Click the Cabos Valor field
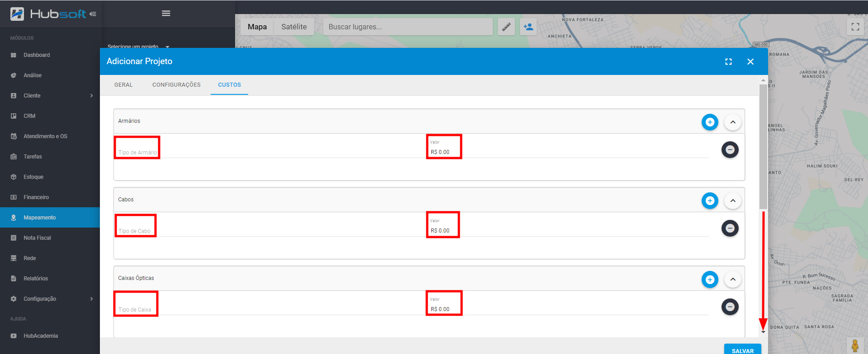The image size is (868, 354). [x=569, y=230]
